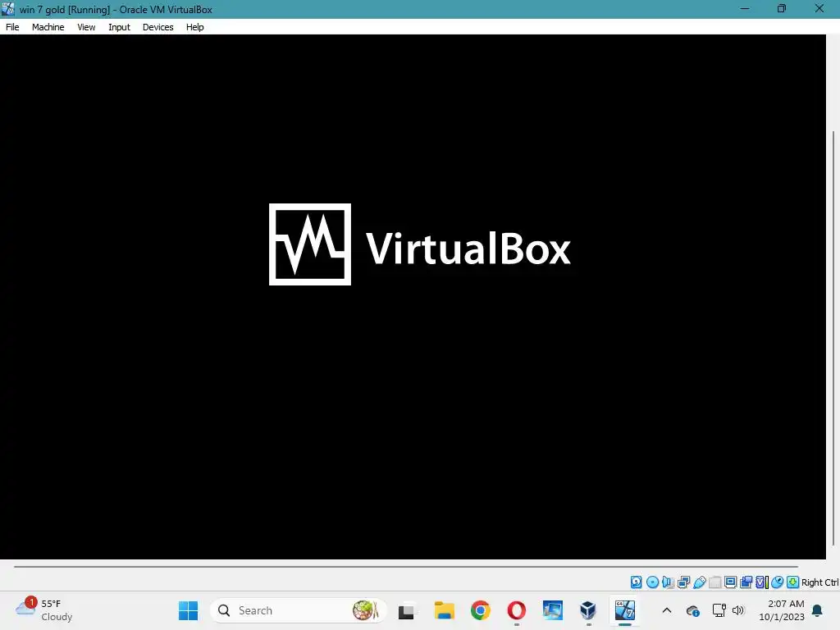
Task: Click the recording status icon
Action: coord(746,582)
